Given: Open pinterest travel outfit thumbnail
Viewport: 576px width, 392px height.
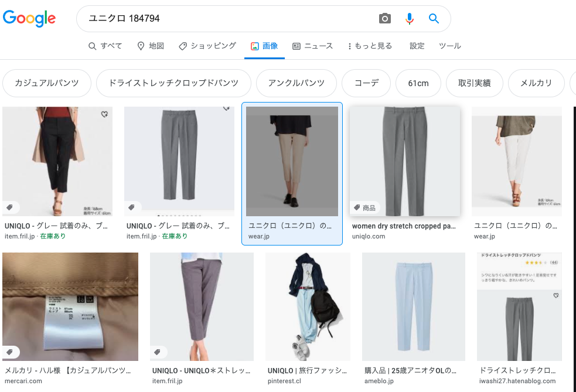Looking at the screenshot, I should tap(308, 307).
